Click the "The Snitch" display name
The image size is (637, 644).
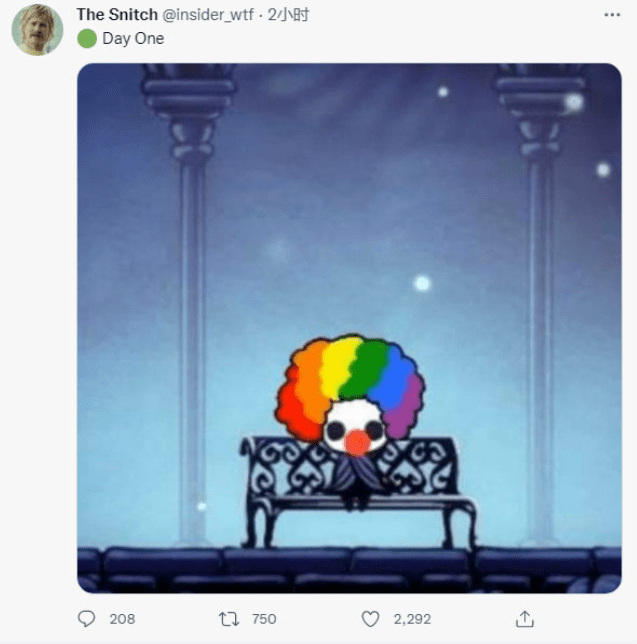(x=117, y=15)
